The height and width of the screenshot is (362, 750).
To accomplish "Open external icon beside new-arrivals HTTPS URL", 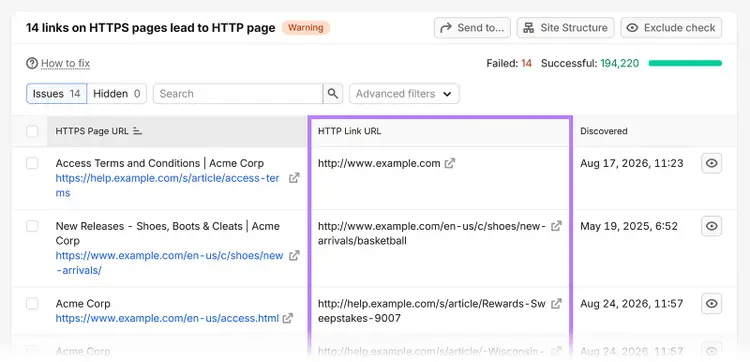I will pyautogui.click(x=294, y=256).
